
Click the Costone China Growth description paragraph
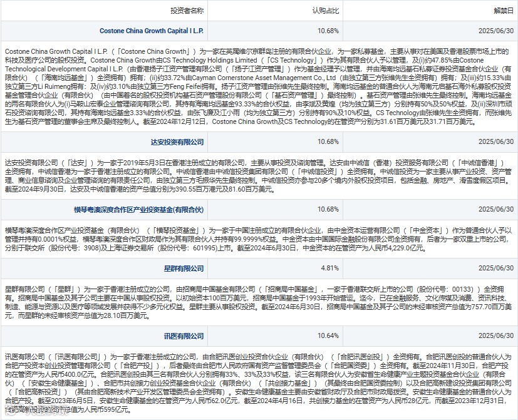(258, 86)
